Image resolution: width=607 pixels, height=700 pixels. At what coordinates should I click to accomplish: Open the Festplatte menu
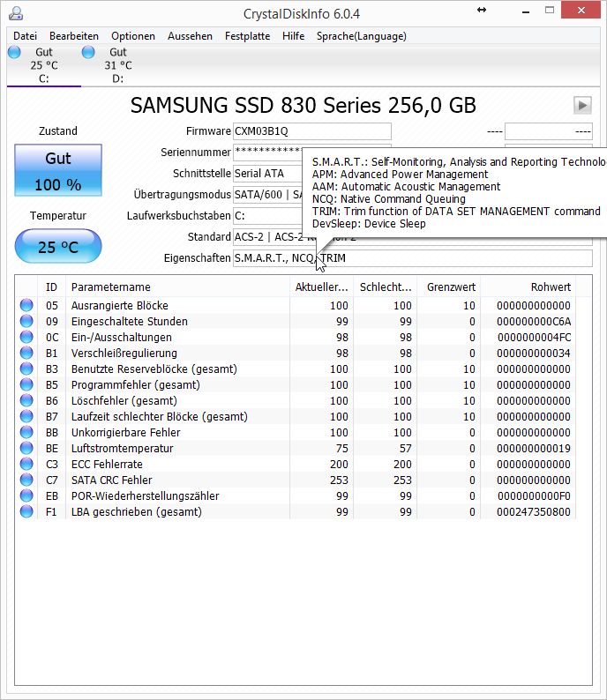[x=247, y=36]
